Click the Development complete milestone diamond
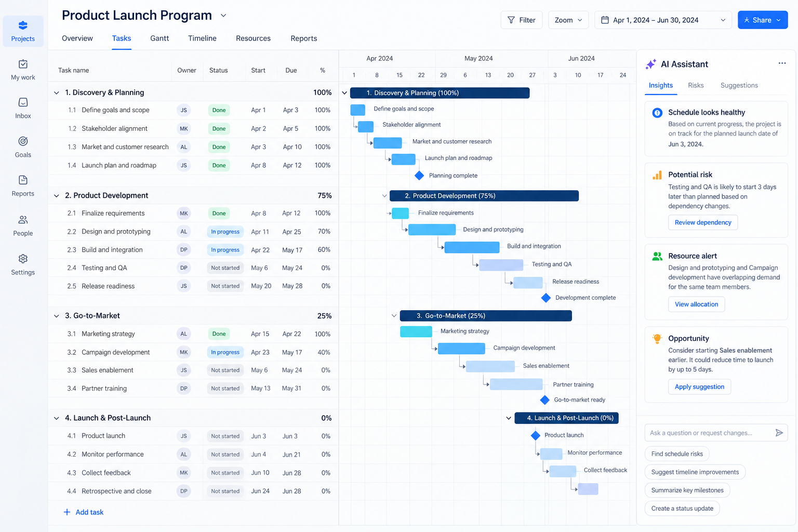Viewport: 798px width, 532px height. 546,298
